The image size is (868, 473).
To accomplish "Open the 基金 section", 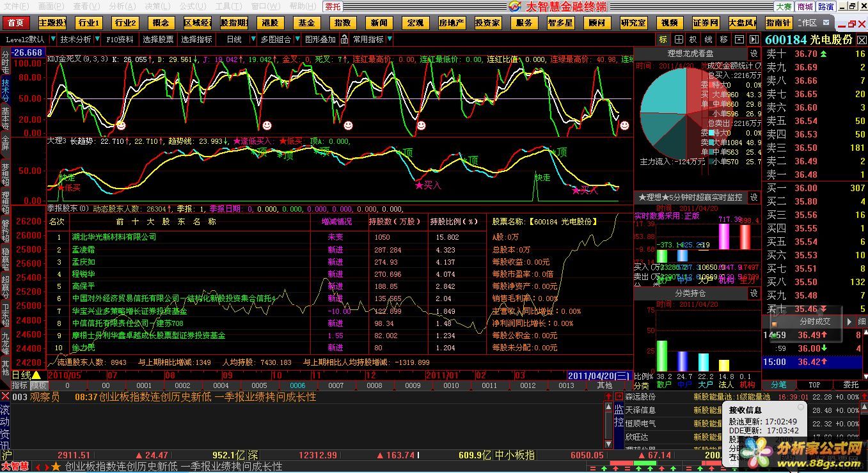I will 307,23.
